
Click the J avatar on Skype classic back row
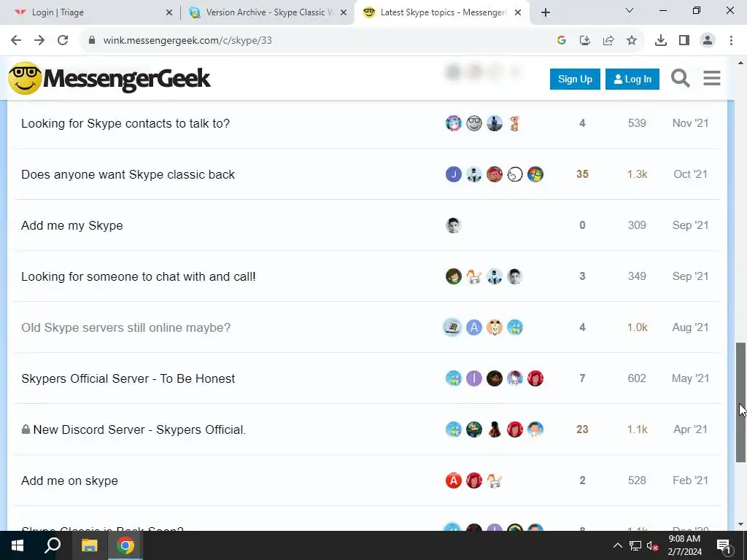pos(454,174)
